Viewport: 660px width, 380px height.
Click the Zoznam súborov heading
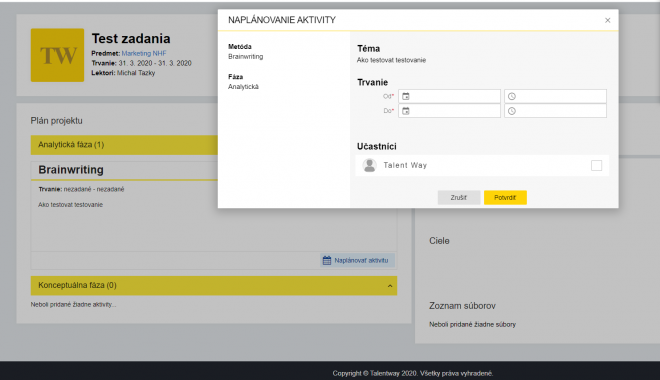click(x=462, y=306)
